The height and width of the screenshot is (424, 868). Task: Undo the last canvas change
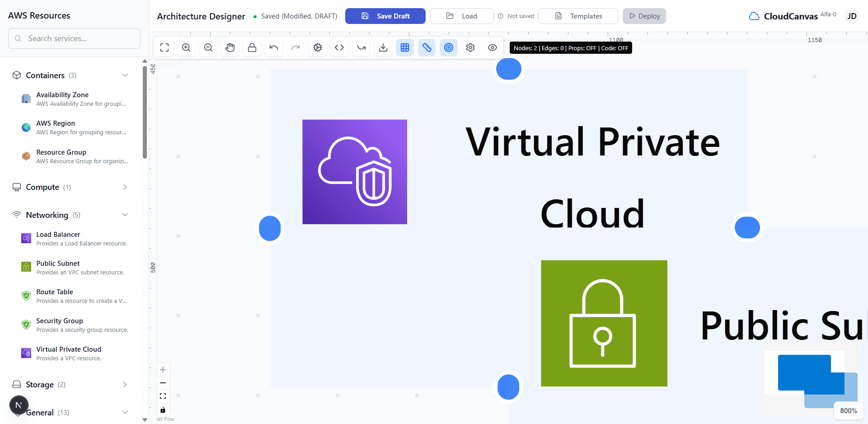click(x=273, y=47)
